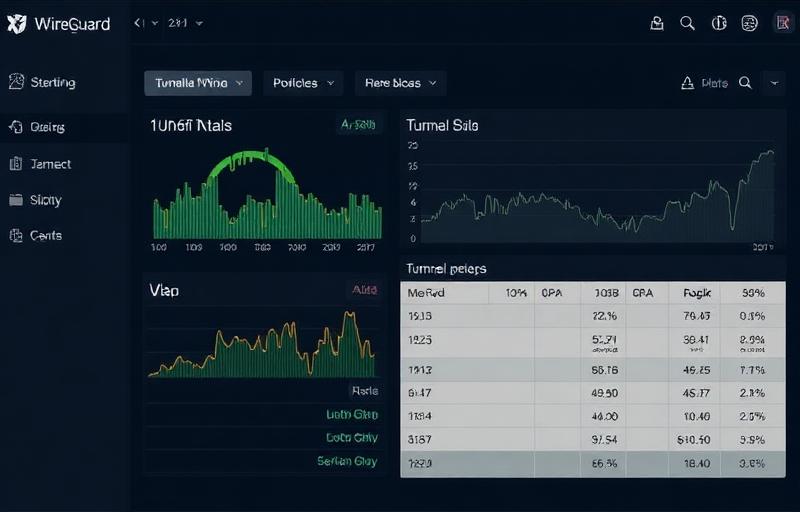The width and height of the screenshot is (800, 512).
Task: Click the Jamect sidebar icon
Action: pos(15,163)
